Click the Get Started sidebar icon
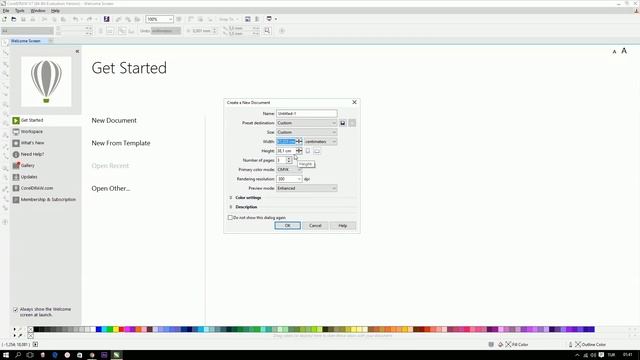This screenshot has height=360, width=640. 16,120
